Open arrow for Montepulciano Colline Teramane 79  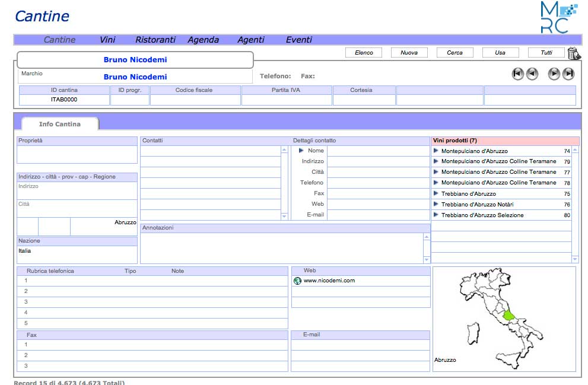436,161
